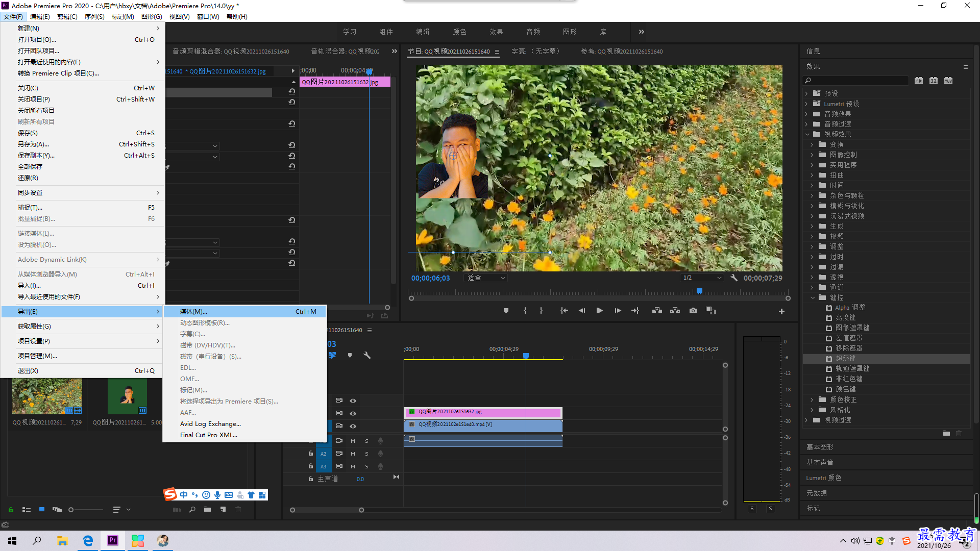This screenshot has height=551, width=980.
Task: Open Program monitor wrench settings
Action: coord(733,278)
